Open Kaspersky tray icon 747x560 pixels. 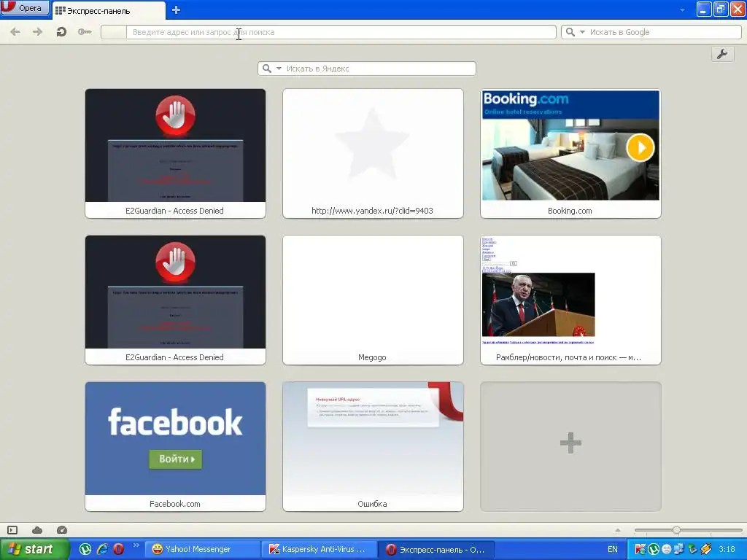pos(640,549)
